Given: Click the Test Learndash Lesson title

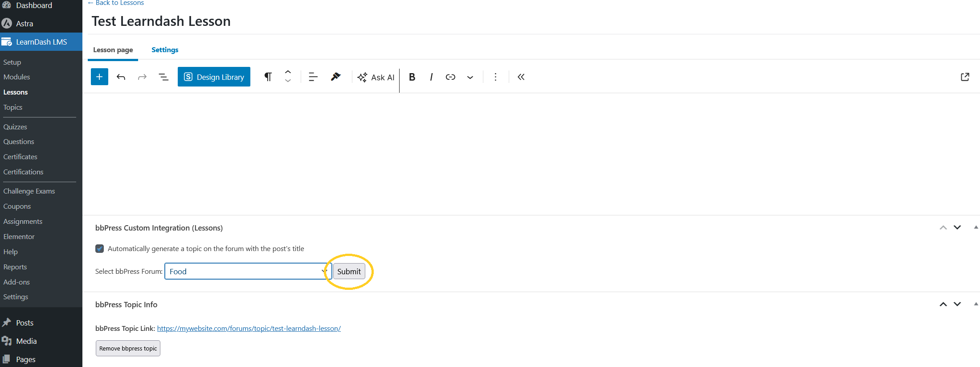Looking at the screenshot, I should point(161,21).
